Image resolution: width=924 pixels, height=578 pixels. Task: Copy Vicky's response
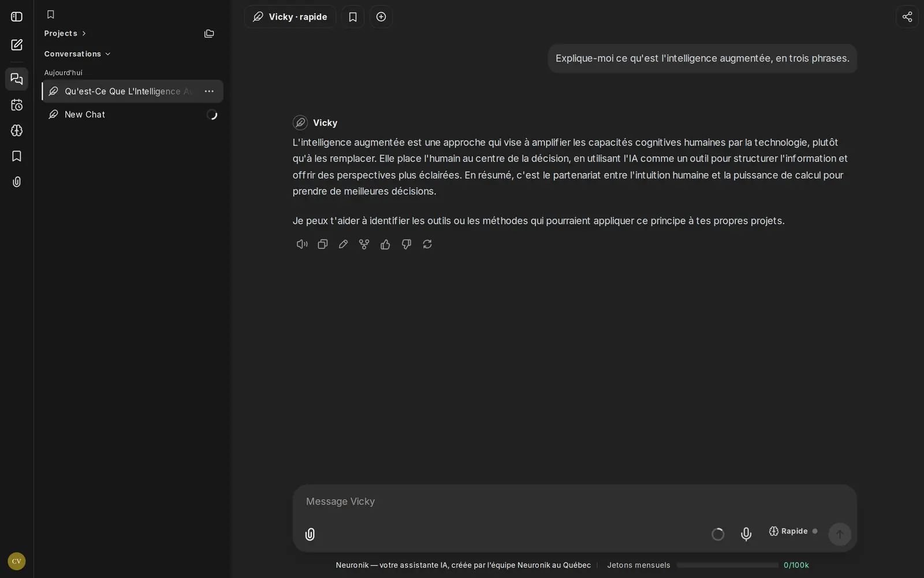[x=323, y=244]
